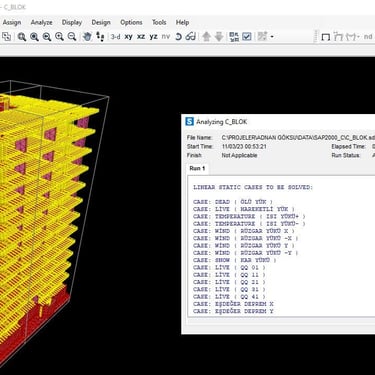Click the Show Undeformed Shape frame icon
This screenshot has width=375, height=375.
click(x=325, y=37)
